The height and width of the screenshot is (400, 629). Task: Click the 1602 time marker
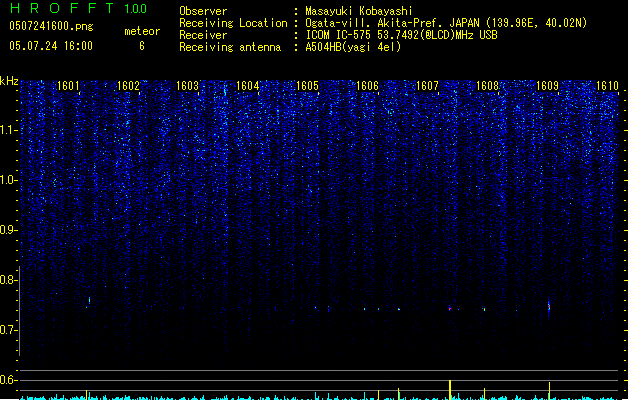(x=128, y=86)
